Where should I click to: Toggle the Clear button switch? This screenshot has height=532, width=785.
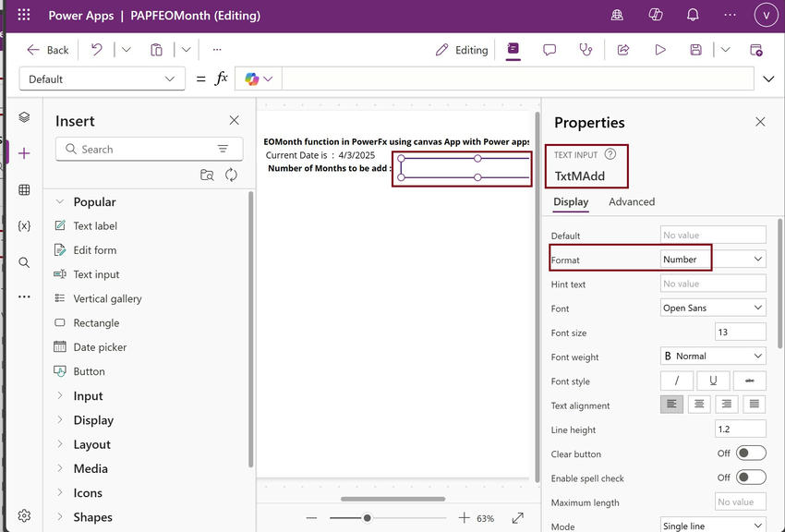[x=751, y=453]
